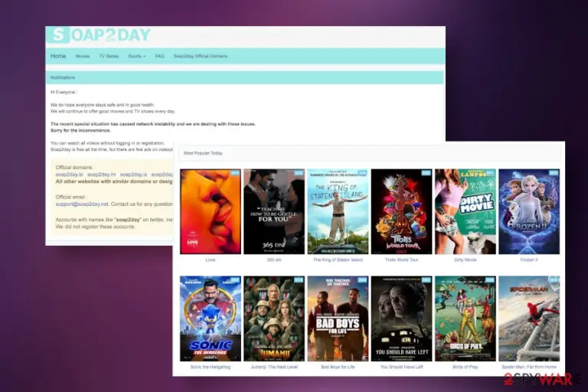Open the FAQ page
Viewport: 588px width, 392px height.
(159, 56)
